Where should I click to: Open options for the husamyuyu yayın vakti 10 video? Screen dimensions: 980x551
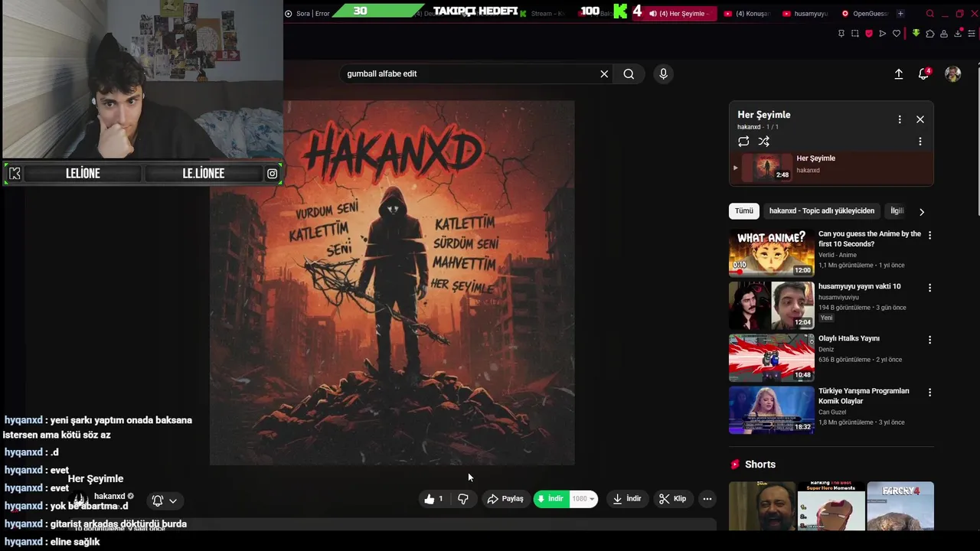click(929, 288)
